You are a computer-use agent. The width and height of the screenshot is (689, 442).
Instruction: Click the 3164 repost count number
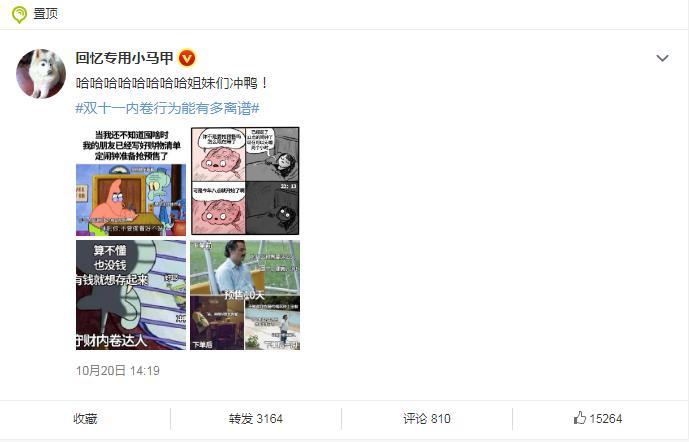269,419
